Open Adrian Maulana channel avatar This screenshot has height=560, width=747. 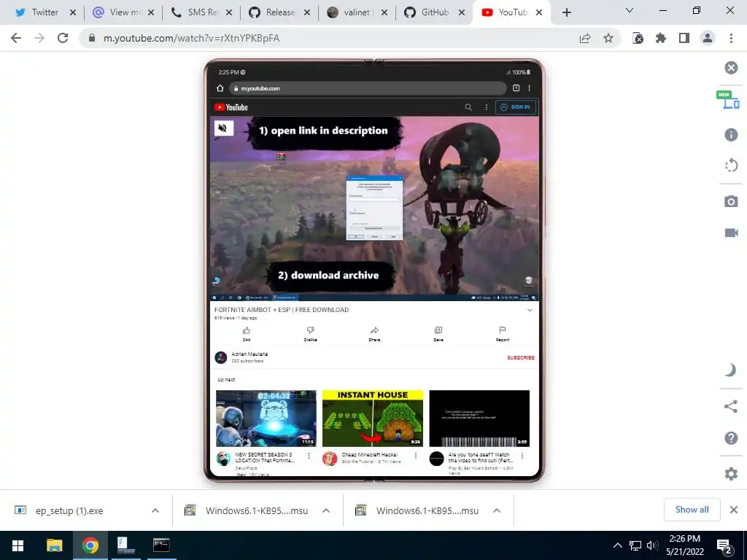220,357
